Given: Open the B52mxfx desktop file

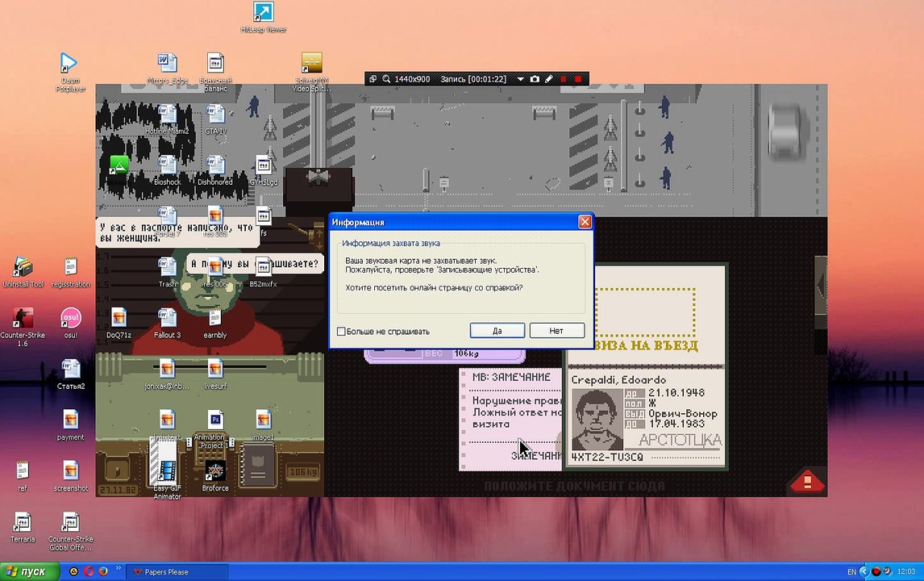Looking at the screenshot, I should 264,273.
